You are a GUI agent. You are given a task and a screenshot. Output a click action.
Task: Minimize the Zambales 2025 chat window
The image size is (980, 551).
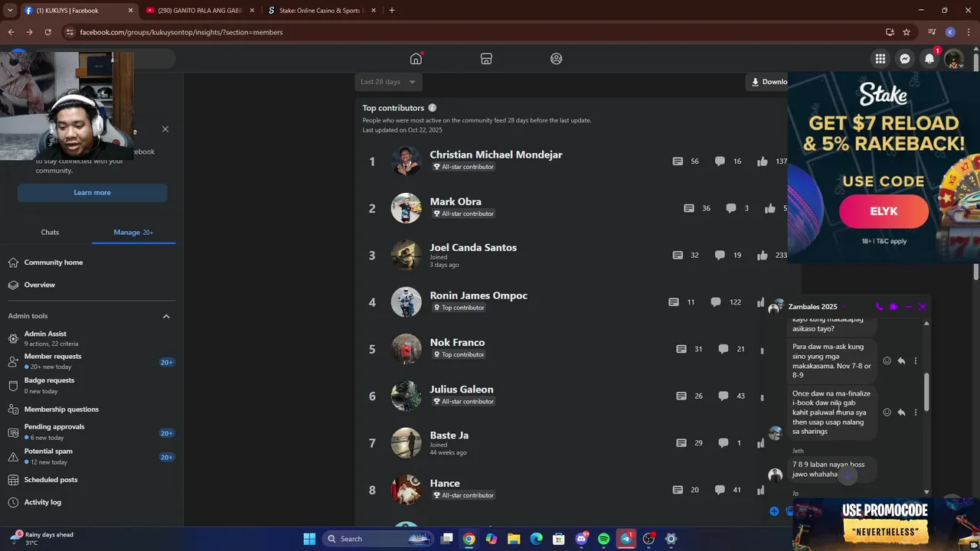pyautogui.click(x=908, y=307)
